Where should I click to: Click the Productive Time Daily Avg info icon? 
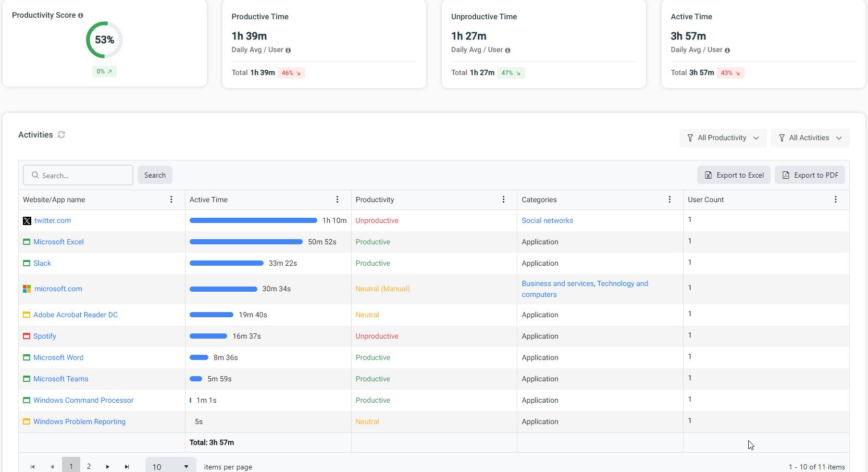(288, 51)
